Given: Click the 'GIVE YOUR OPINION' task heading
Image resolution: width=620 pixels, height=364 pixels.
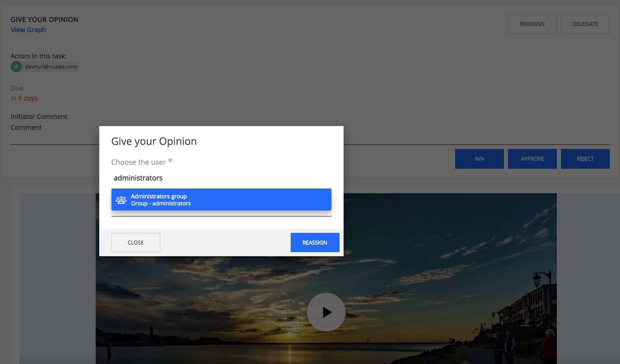Looking at the screenshot, I should [45, 20].
